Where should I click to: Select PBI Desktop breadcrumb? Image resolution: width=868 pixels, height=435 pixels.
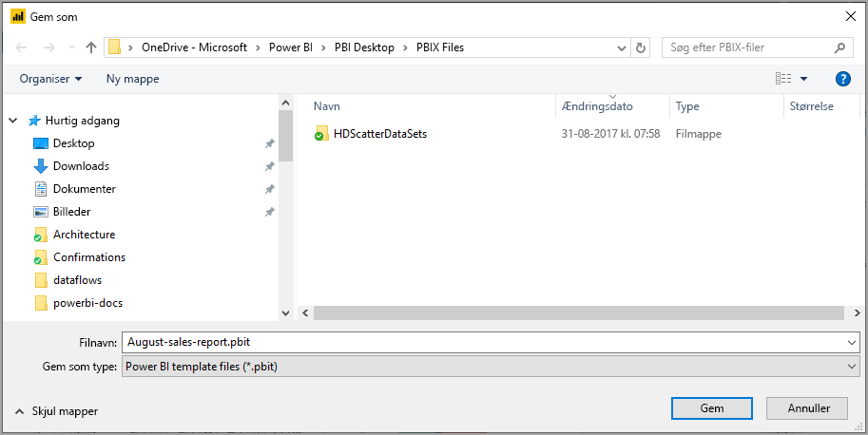[364, 47]
